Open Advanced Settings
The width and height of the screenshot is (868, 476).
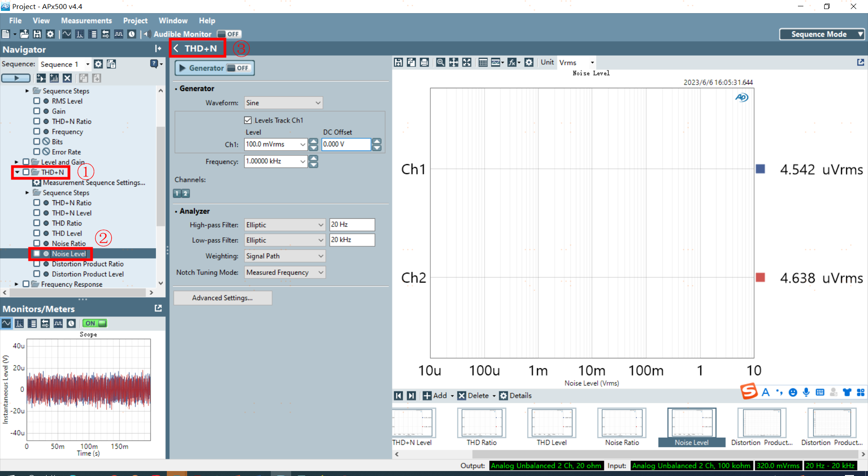point(222,298)
